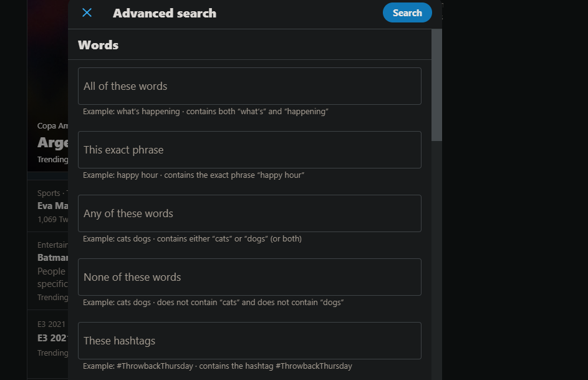Focus the These hashtags text field
This screenshot has height=380, width=588.
pos(249,341)
